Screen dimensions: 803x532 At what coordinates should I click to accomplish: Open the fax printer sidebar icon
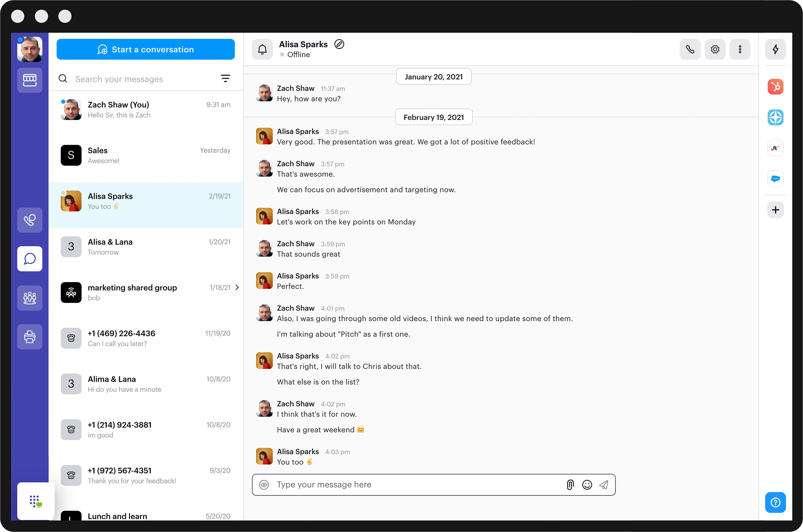[x=30, y=337]
